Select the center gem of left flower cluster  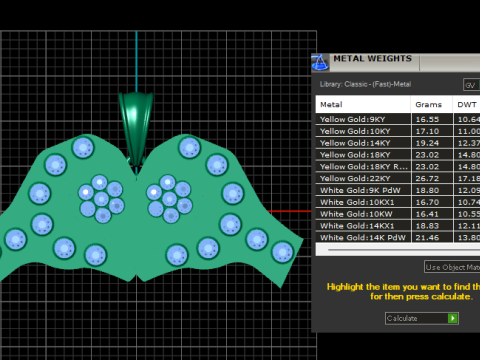click(101, 199)
